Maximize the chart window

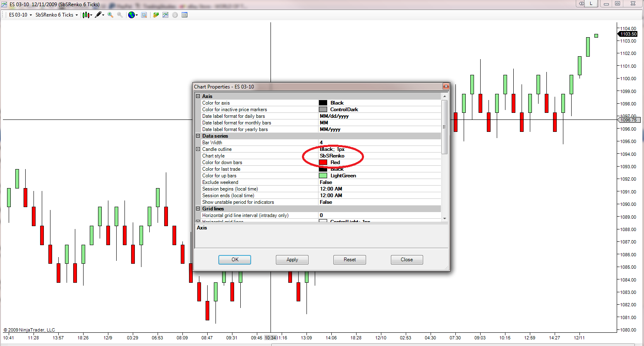(618, 3)
